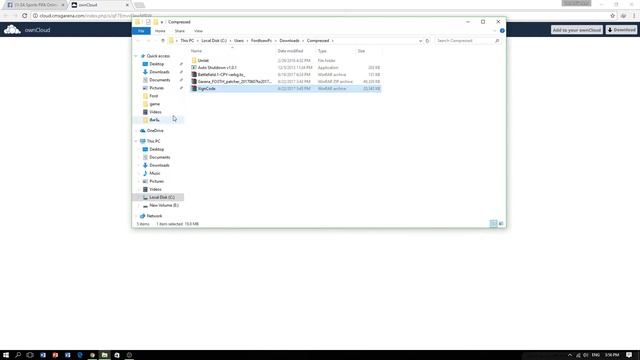
Task: Select This PC in the breadcrumb path
Action: tap(187, 41)
